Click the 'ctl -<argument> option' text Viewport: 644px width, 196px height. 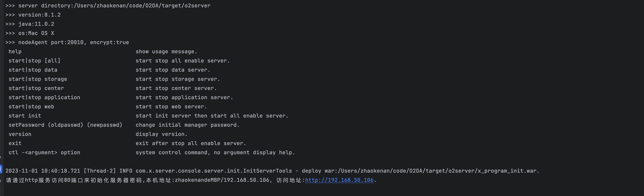click(x=44, y=152)
